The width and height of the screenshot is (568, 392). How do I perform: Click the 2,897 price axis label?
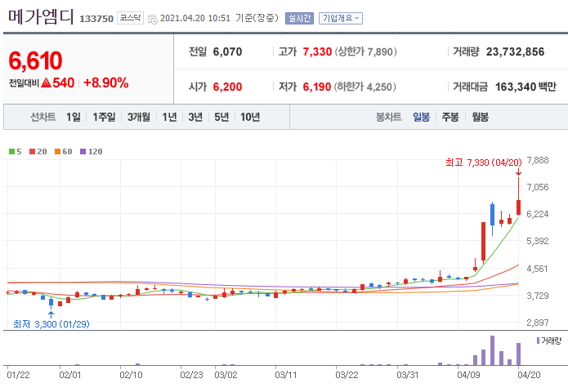click(538, 323)
